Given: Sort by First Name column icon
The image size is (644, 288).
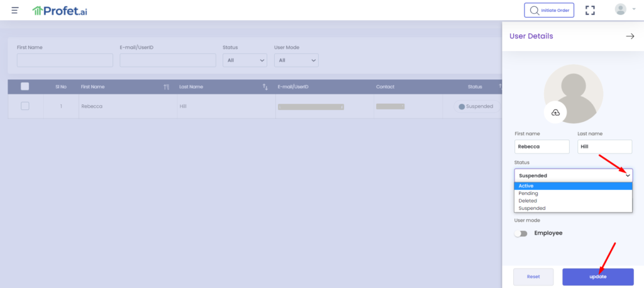Looking at the screenshot, I should [166, 87].
